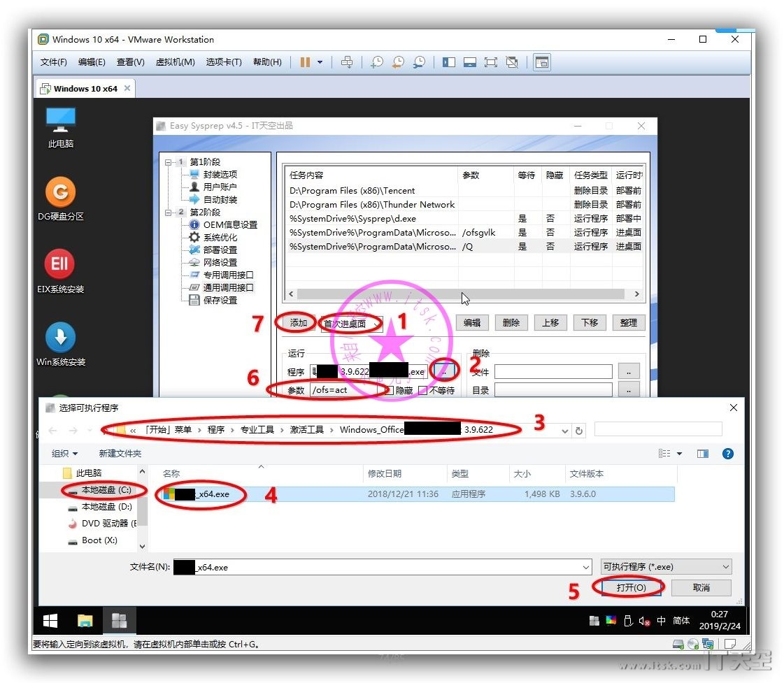Image resolution: width=784 pixels, height=683 pixels.
Task: Click the revert snapshot toolbar icon
Action: point(398,62)
